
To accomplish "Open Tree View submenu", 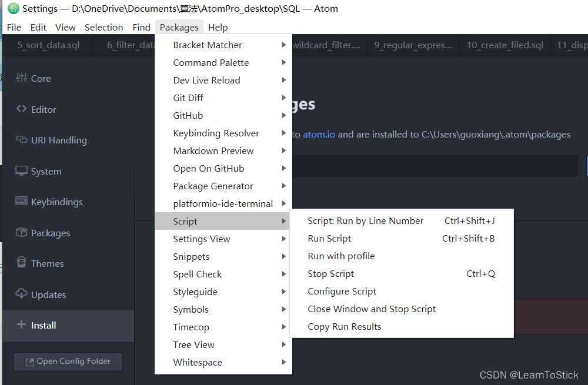I will click(223, 344).
